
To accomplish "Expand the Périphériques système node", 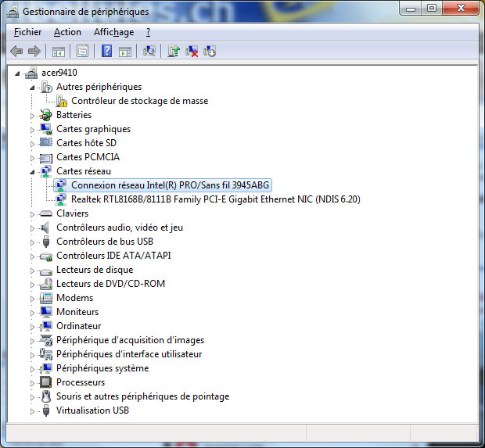I will (32, 369).
